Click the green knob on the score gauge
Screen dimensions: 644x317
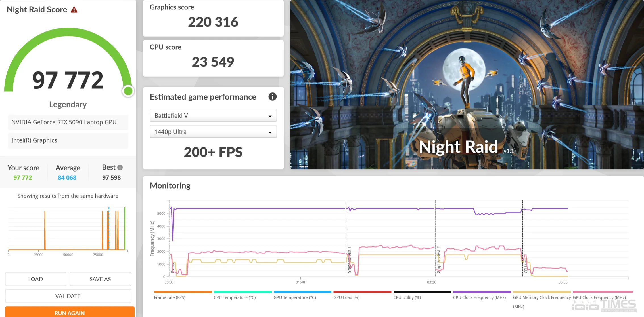(x=128, y=91)
